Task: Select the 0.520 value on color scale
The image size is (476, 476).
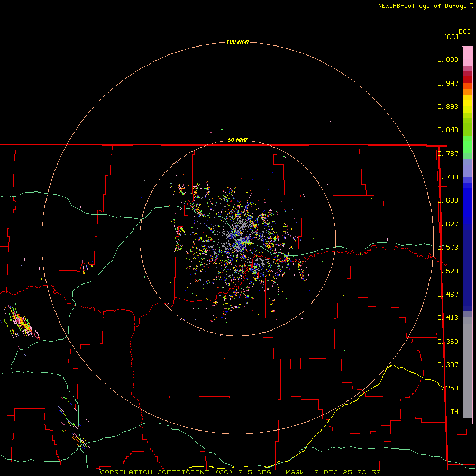Action: (x=448, y=271)
